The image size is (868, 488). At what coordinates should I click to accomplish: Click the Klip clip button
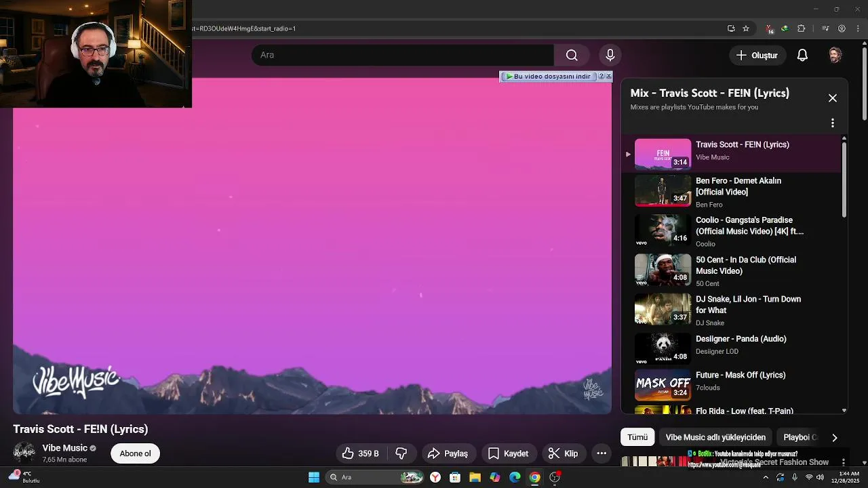564,453
